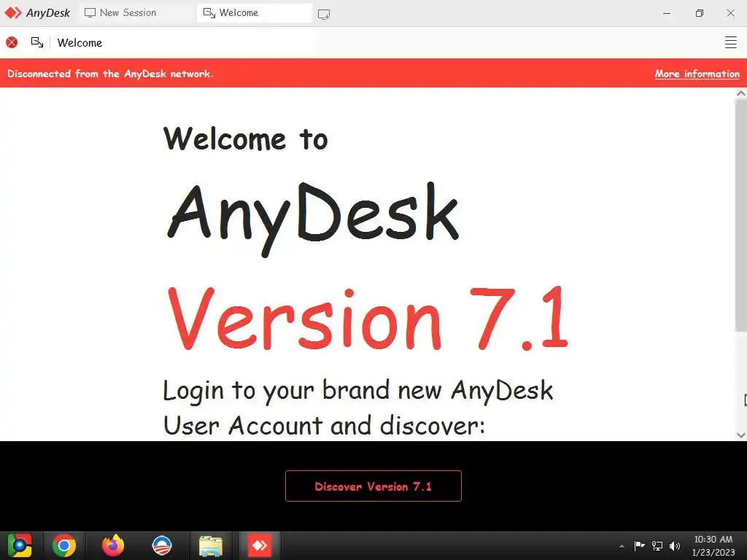Click the red disconnect X icon
This screenshot has width=747, height=560.
(12, 42)
